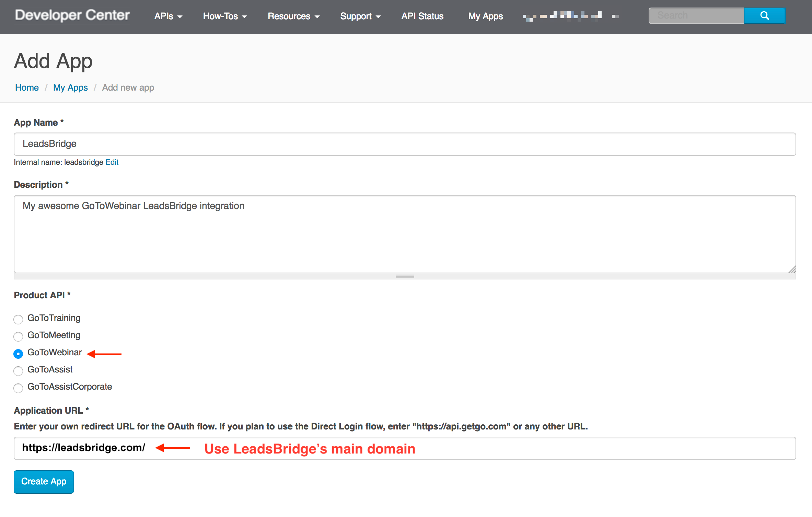
Task: Open the API Status page
Action: click(422, 16)
